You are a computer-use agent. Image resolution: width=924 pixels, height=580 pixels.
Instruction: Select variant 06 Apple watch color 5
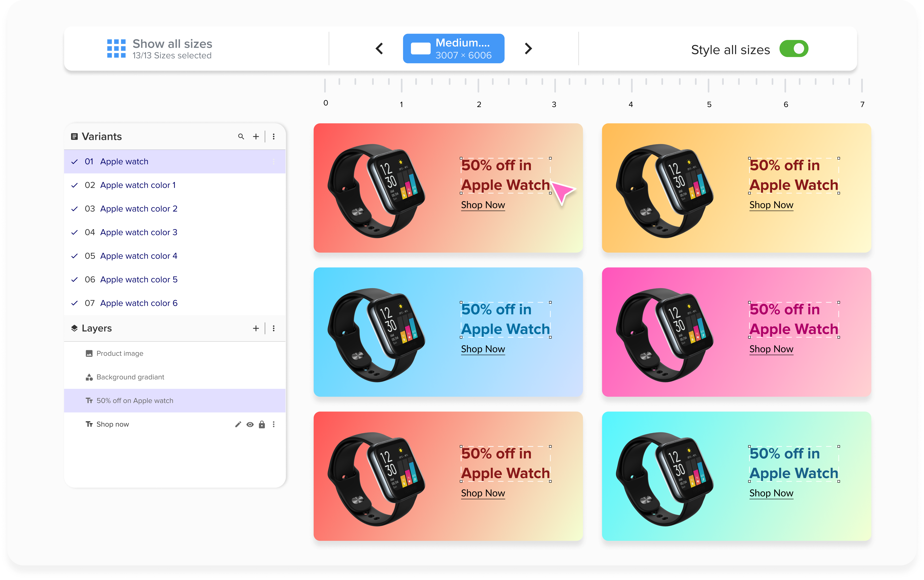point(175,280)
